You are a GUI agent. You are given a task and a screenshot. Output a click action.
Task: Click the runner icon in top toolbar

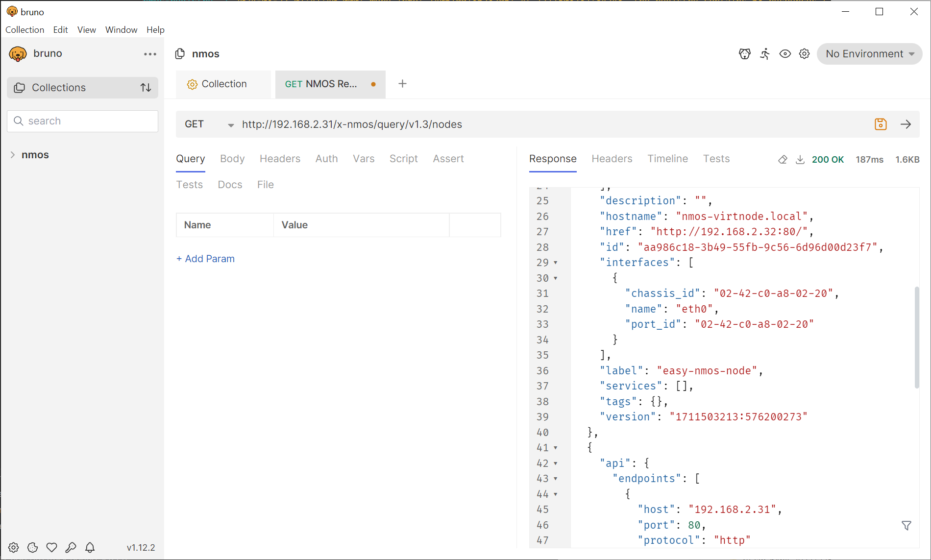tap(765, 54)
